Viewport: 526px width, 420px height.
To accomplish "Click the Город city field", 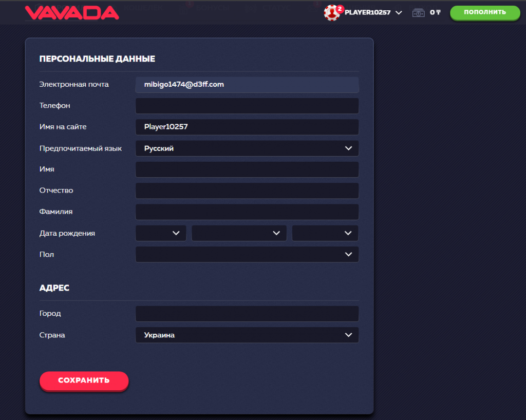I will pos(247,314).
